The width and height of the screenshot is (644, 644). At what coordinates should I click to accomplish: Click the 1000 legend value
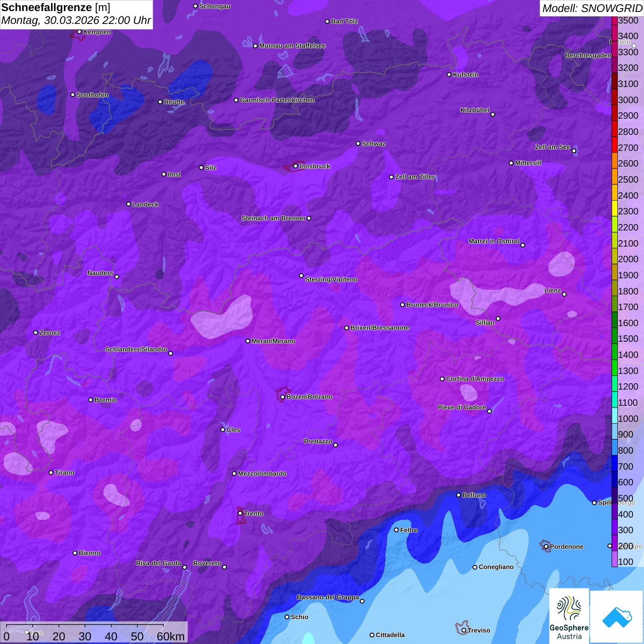click(628, 419)
